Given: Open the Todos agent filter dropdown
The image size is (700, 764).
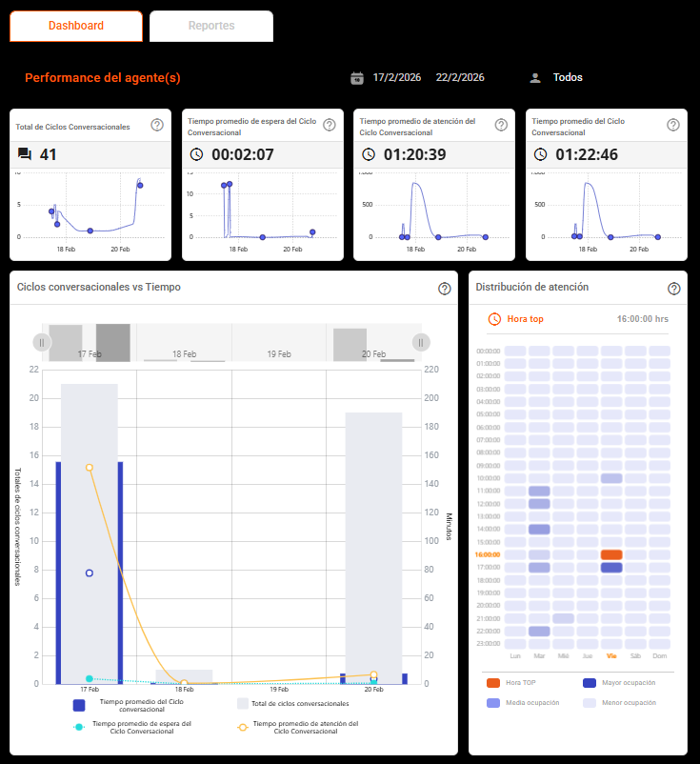Looking at the screenshot, I should click(x=568, y=78).
